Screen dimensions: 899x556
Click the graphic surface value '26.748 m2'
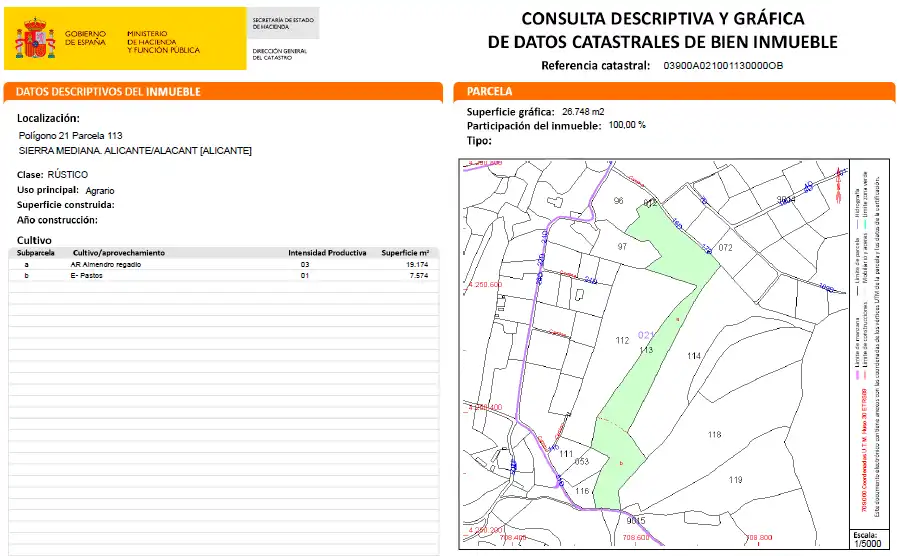583,112
